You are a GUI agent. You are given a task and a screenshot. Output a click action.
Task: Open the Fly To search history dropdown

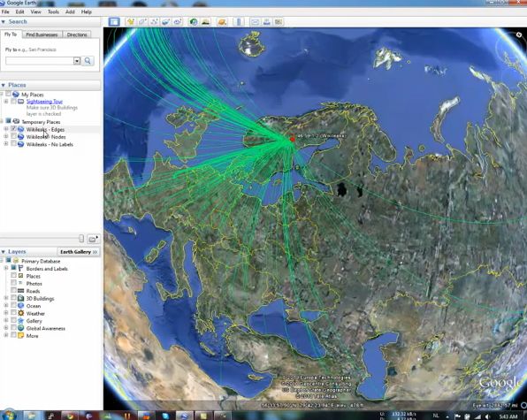77,61
